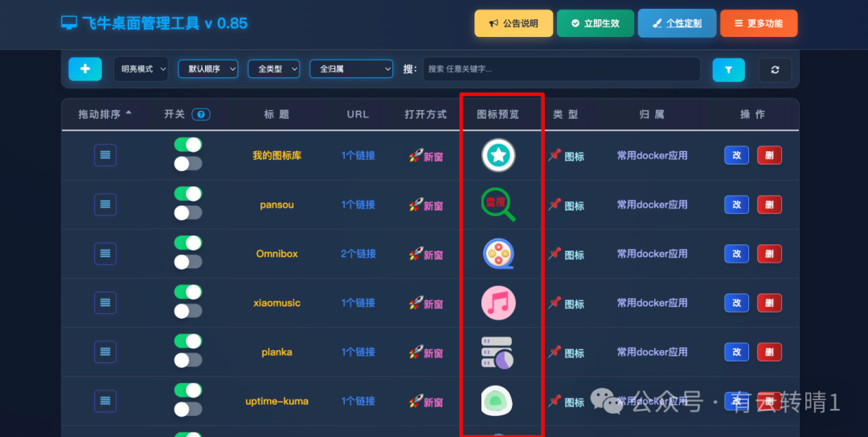
Task: Click the search keyword input field
Action: point(562,69)
